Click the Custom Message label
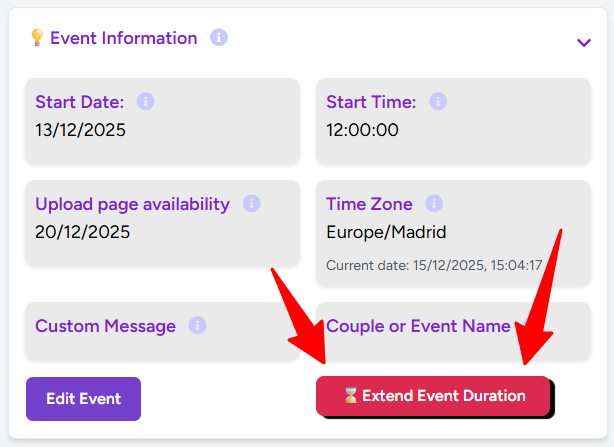Viewport: 614px width, 447px height. (105, 326)
